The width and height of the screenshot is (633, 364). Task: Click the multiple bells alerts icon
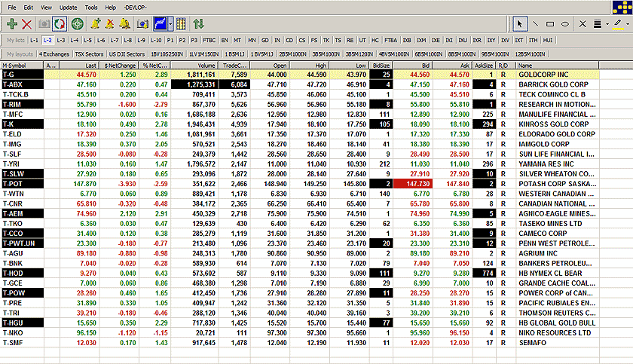point(125,24)
